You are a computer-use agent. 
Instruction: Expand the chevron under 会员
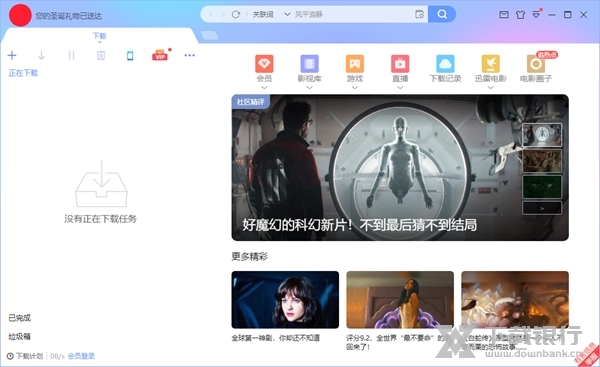tap(264, 87)
